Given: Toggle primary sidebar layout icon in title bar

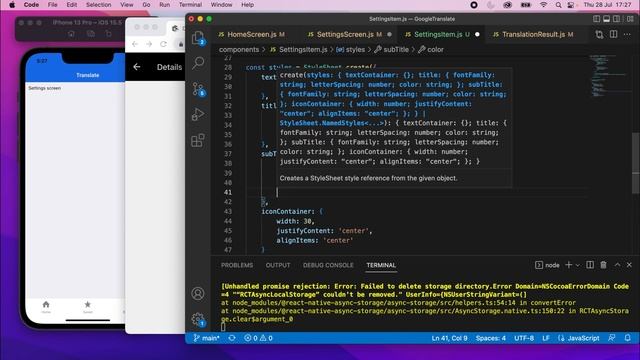Looking at the screenshot, I should pos(596,19).
